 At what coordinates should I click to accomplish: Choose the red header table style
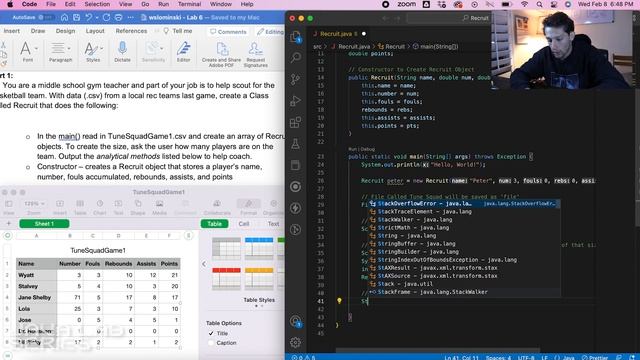226,278
